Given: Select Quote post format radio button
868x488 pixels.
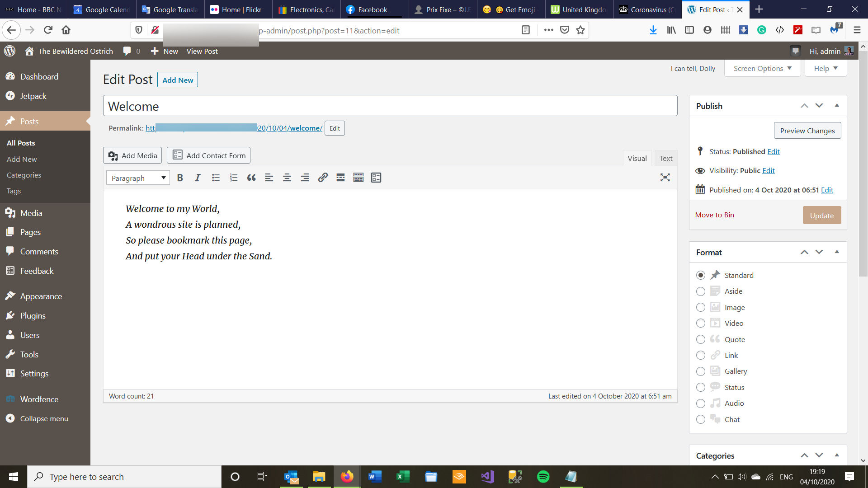Looking at the screenshot, I should click(x=700, y=339).
